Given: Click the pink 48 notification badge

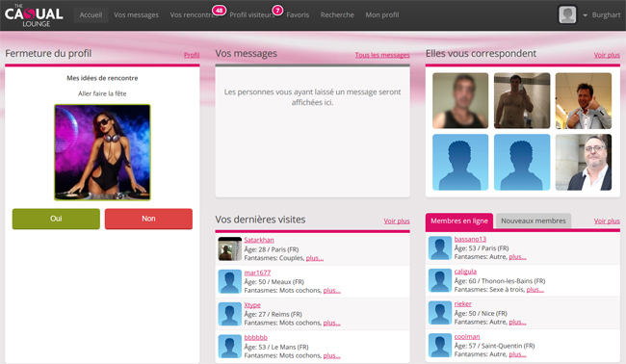Looking at the screenshot, I should (220, 10).
